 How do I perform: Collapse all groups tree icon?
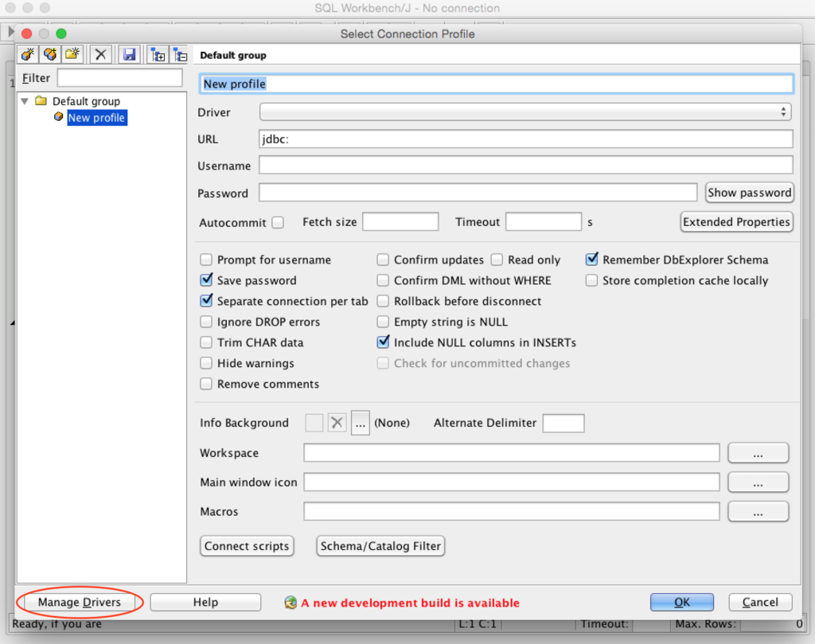tap(180, 54)
